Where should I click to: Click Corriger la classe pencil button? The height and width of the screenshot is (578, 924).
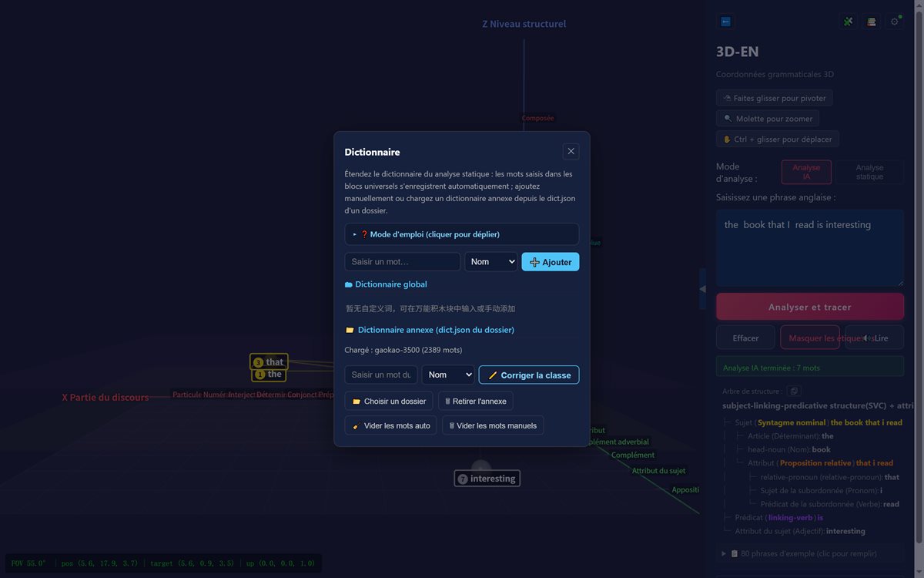coord(529,375)
